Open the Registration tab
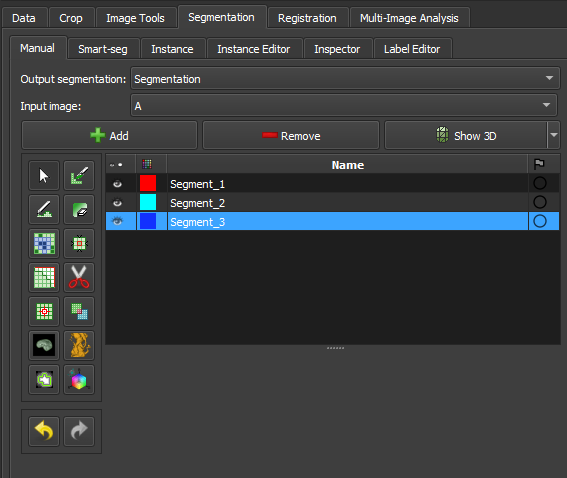The width and height of the screenshot is (567, 478). pyautogui.click(x=307, y=18)
